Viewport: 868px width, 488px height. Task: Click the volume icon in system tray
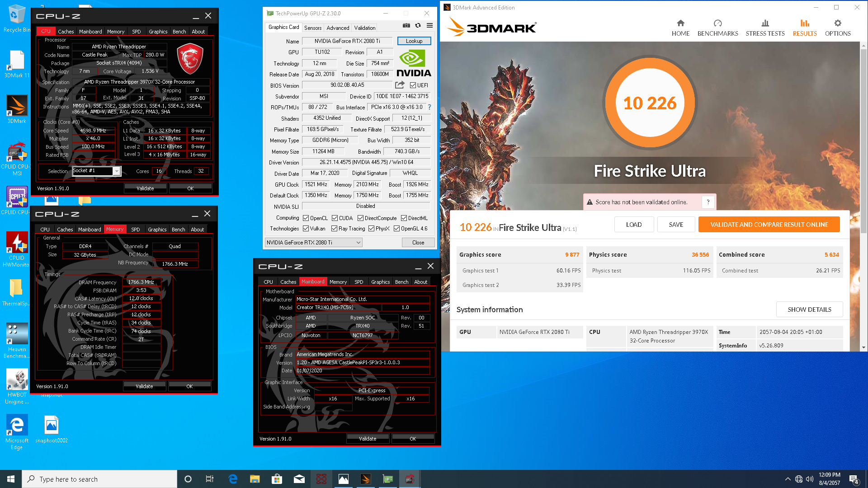[809, 479]
